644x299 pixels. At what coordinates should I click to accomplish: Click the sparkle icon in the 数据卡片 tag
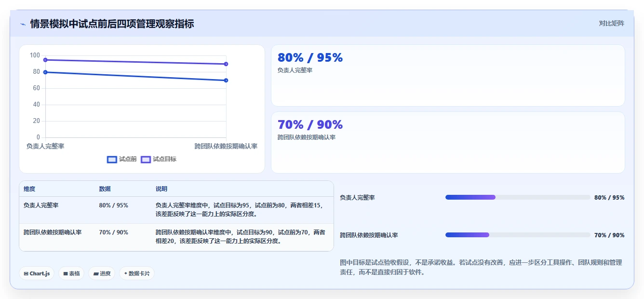point(126,273)
